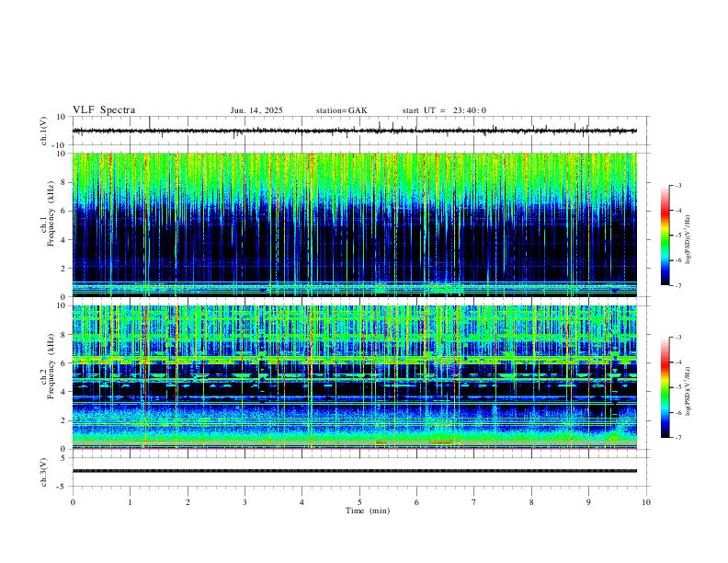Viewport: 728px width, 563px height.
Task: Click the ch.1 voltage waveform trace
Action: (x=354, y=131)
